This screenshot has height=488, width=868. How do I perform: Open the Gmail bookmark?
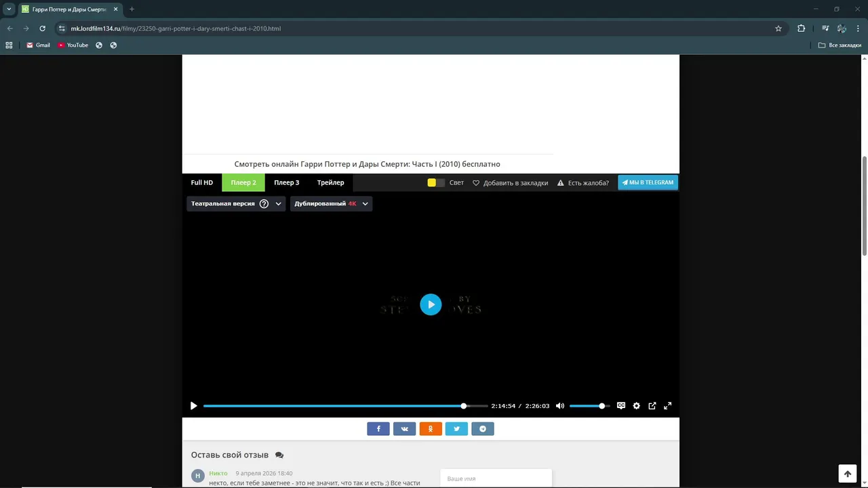tap(38, 45)
